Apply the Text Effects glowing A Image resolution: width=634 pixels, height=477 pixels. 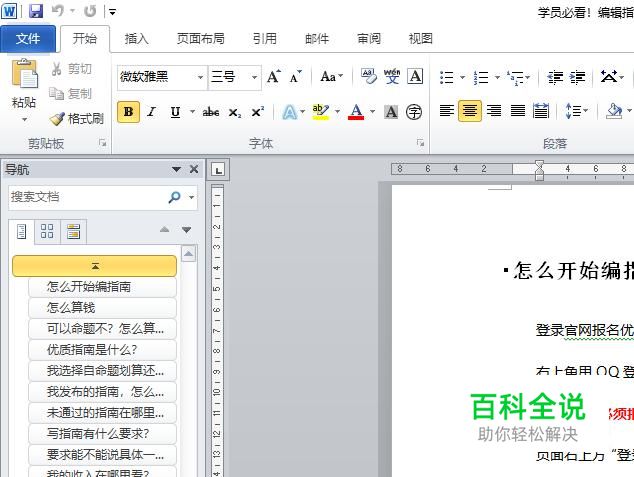[x=290, y=112]
